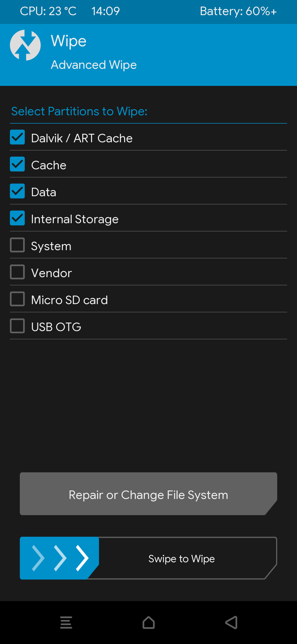Uncheck the Data partition checkbox
This screenshot has height=644, width=297.
tap(17, 191)
